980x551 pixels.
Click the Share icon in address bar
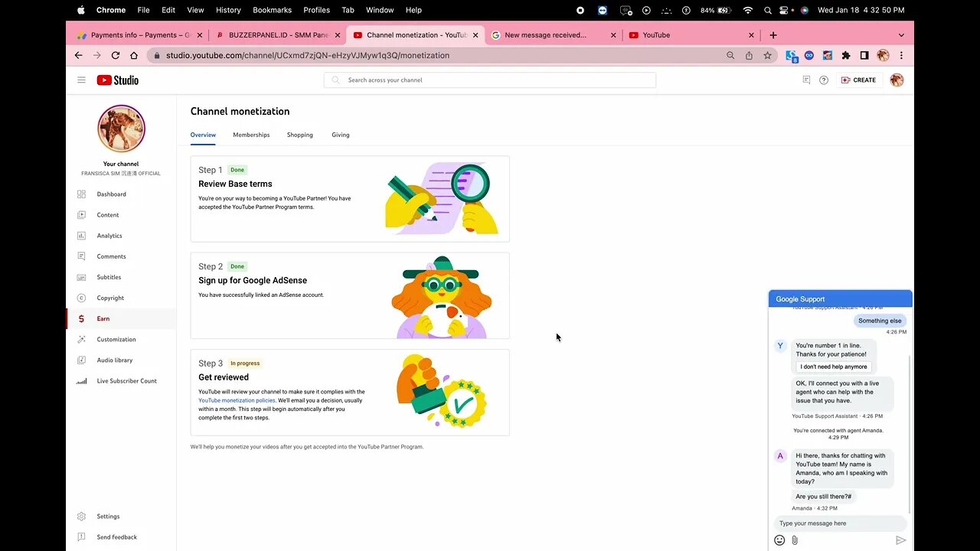pyautogui.click(x=749, y=55)
